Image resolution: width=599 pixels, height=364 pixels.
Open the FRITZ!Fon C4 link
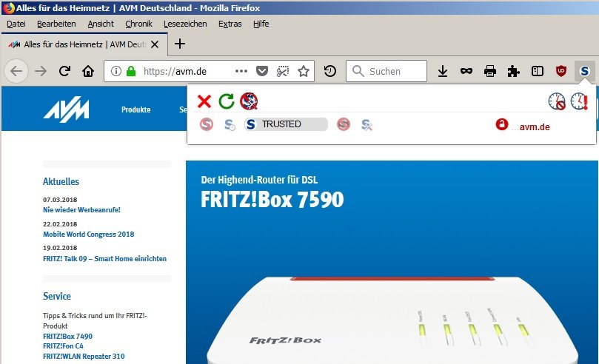click(x=63, y=346)
